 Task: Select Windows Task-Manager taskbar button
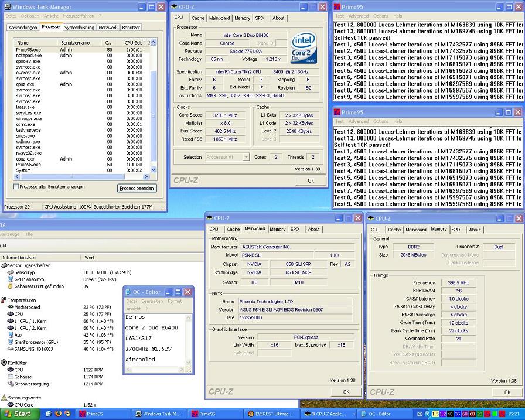158,414
